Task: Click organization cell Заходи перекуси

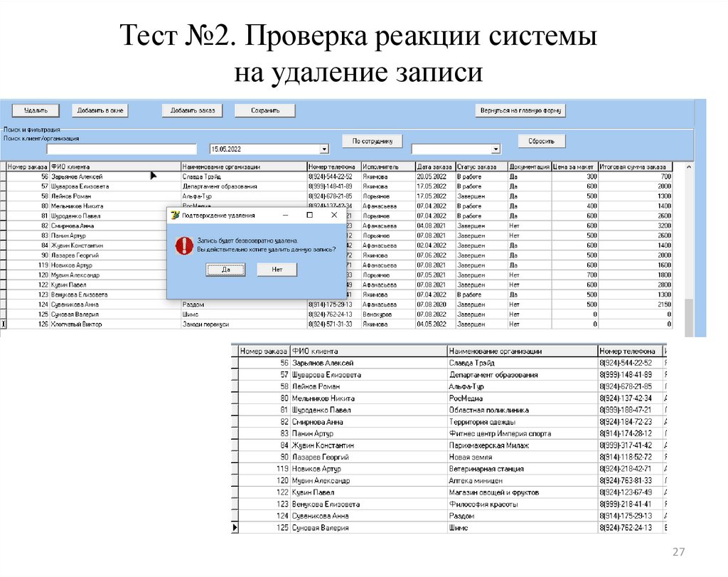Action: coord(244,324)
